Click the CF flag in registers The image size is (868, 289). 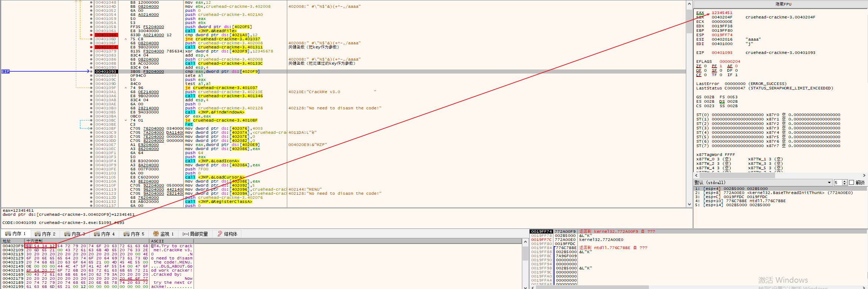699,75
